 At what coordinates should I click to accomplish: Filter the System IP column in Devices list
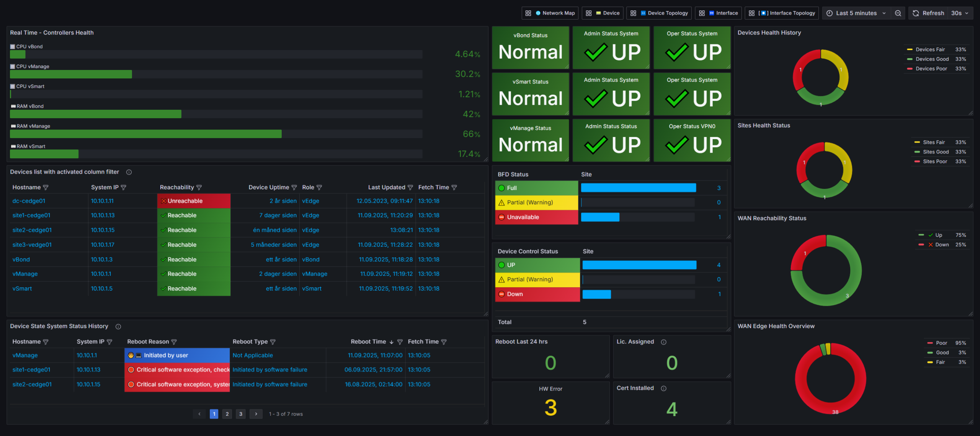coord(123,187)
